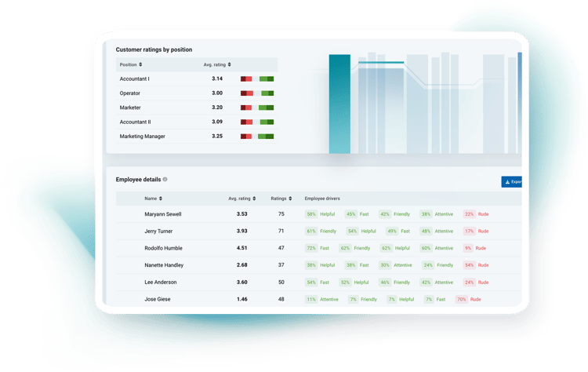Click the 3.25 average rating value
This screenshot has width=588, height=372.
click(217, 137)
